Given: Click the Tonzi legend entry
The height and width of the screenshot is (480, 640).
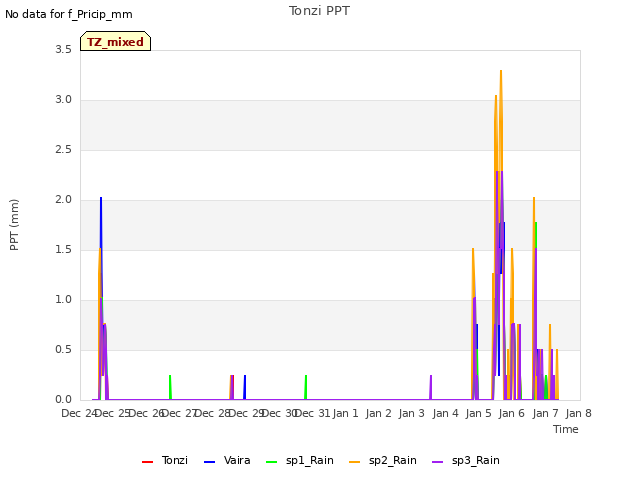Looking at the screenshot, I should coord(165,460).
